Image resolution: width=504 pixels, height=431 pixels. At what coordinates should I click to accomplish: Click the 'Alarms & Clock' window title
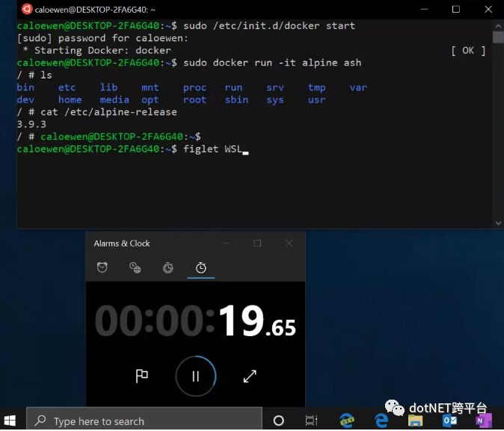(x=122, y=244)
